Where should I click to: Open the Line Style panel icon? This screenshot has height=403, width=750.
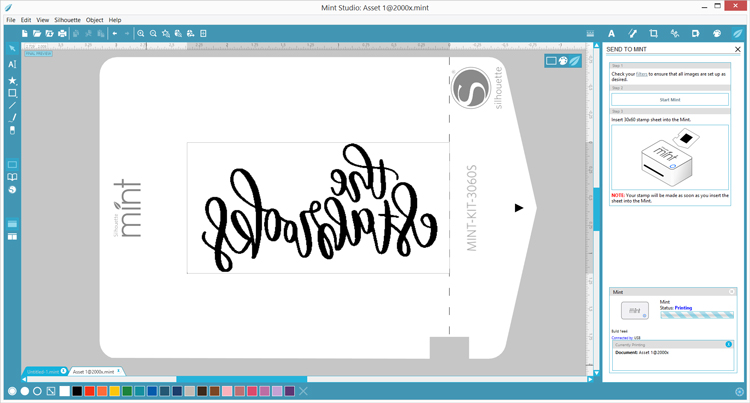pos(632,33)
